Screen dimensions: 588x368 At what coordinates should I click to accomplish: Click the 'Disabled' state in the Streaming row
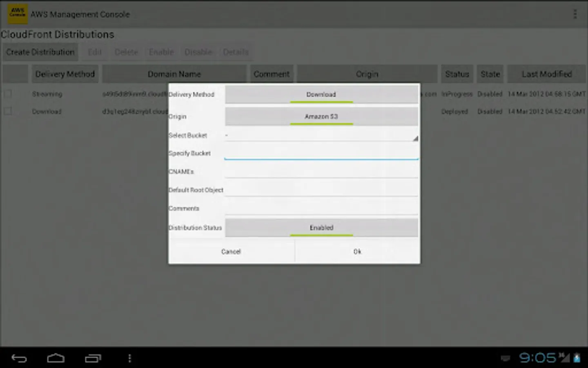(490, 94)
